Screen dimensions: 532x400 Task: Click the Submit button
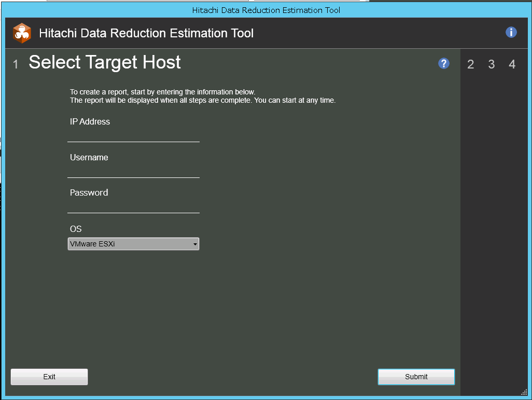point(416,377)
